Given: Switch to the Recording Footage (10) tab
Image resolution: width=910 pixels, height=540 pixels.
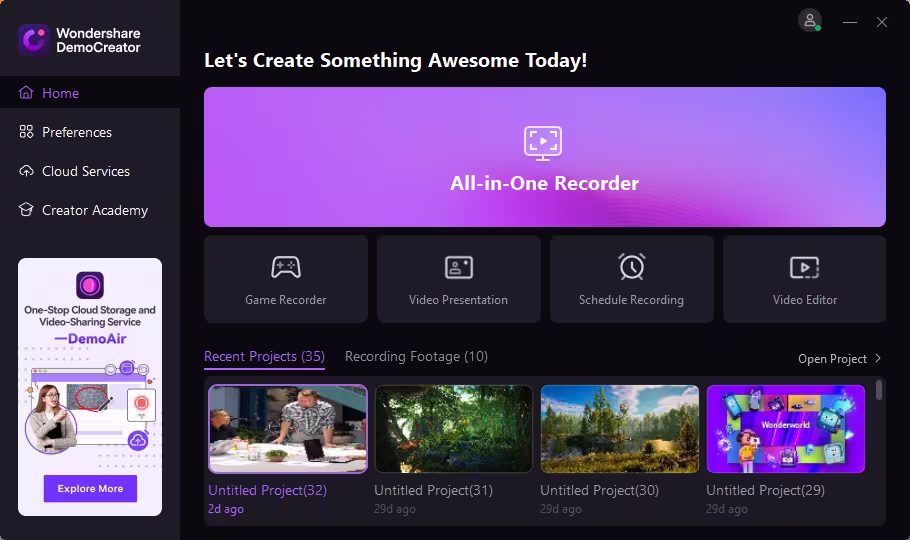Looking at the screenshot, I should 416,357.
